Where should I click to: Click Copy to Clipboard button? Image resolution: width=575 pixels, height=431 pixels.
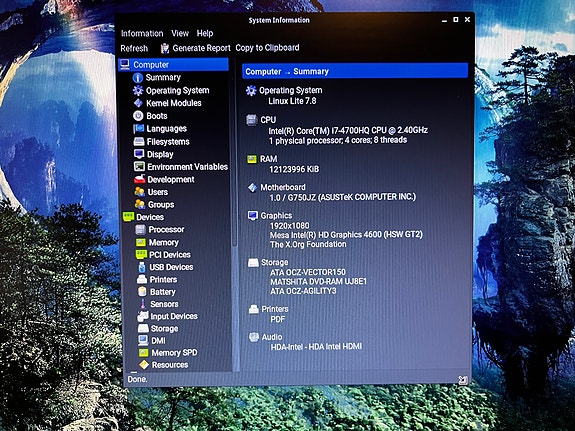[267, 48]
